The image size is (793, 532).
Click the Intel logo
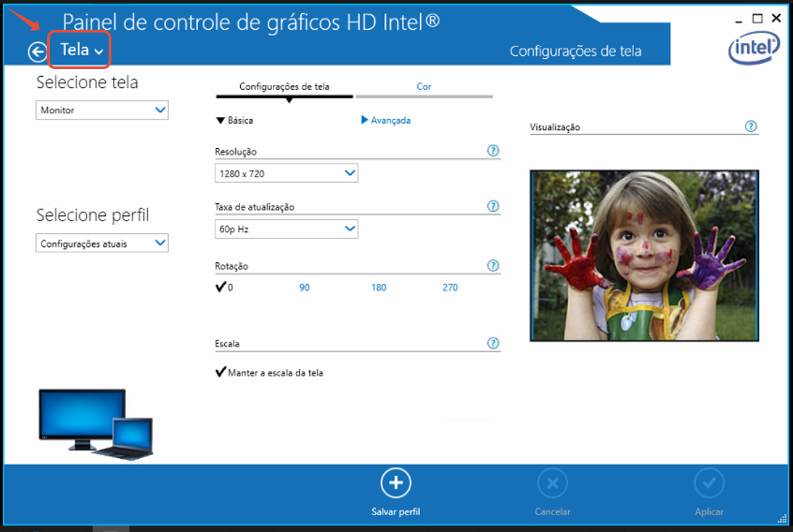754,48
